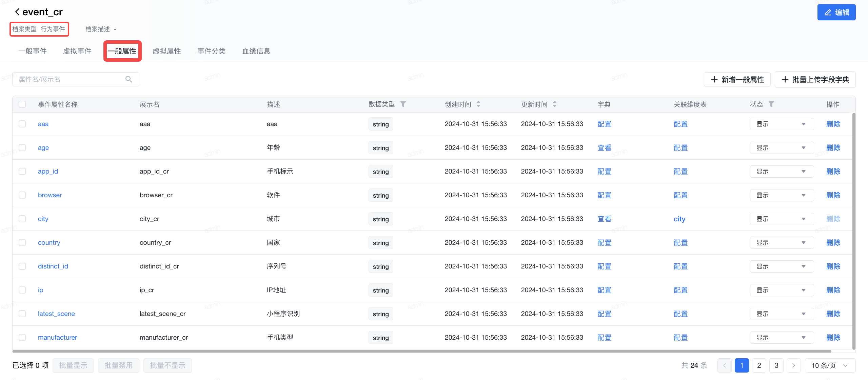Open the status dropdown in the city row
Viewport: 868px width, 380px height.
pyautogui.click(x=782, y=219)
